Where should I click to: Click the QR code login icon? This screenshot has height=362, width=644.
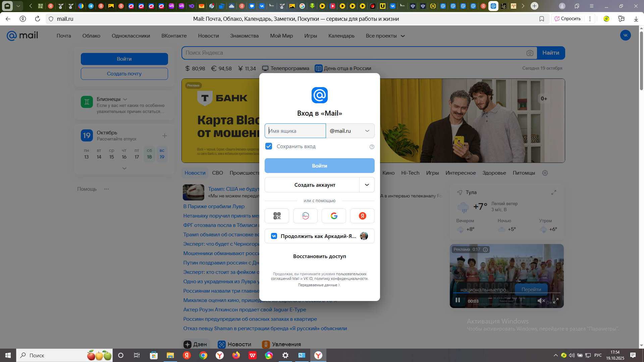(x=277, y=216)
